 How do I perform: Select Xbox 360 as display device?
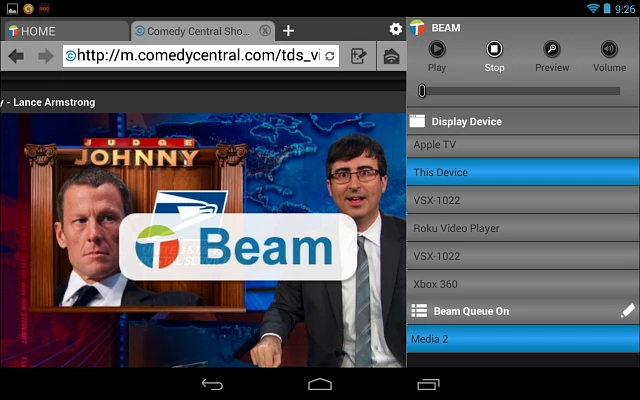[x=523, y=284]
